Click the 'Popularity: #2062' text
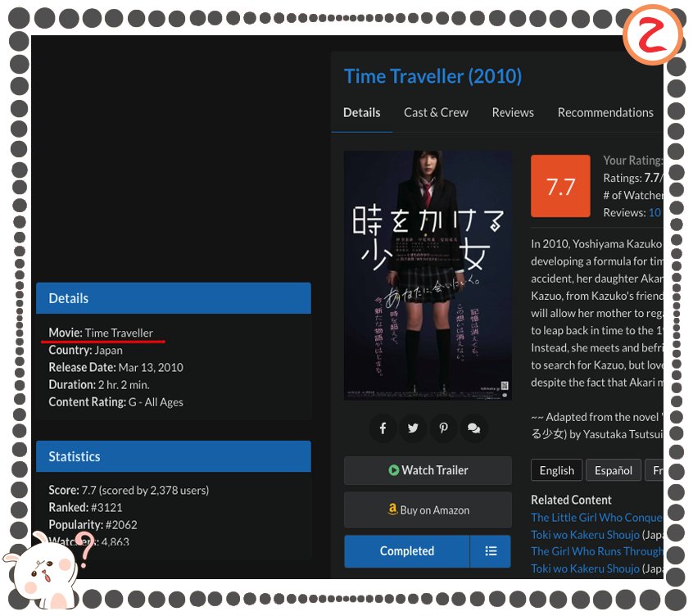Screen dimensions: 693x616 click(x=93, y=524)
